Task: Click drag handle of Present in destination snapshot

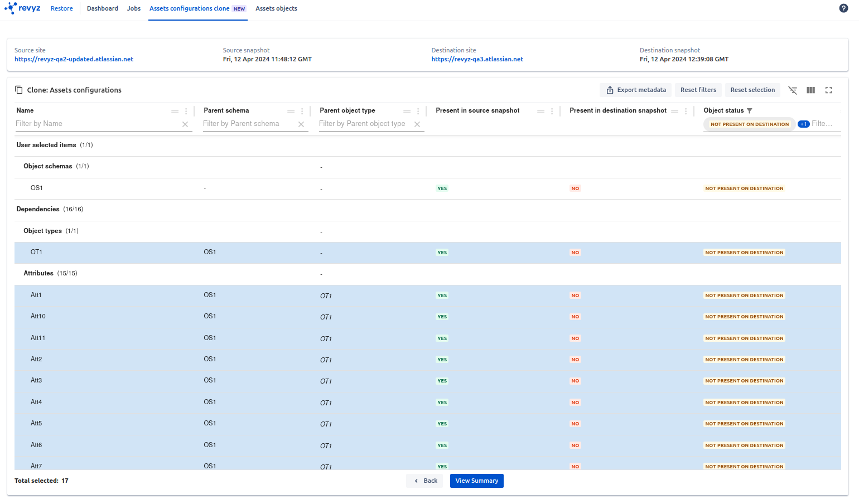Action: (675, 111)
